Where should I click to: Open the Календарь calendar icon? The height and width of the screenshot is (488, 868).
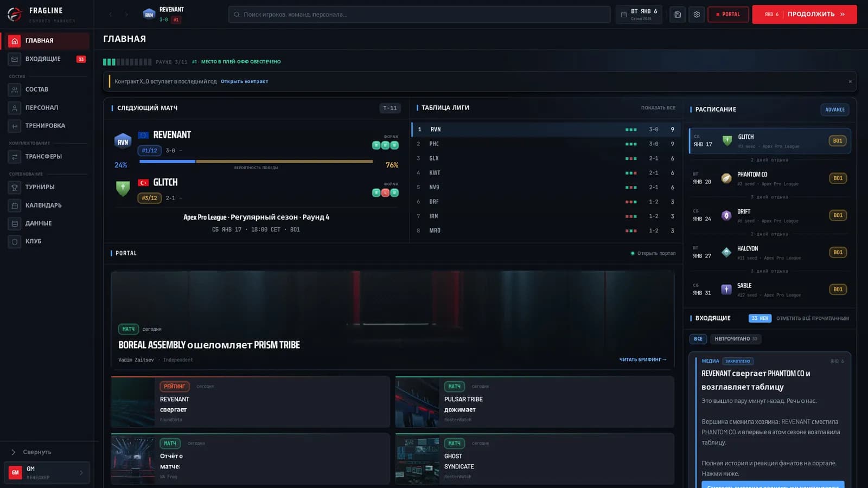[x=15, y=206]
